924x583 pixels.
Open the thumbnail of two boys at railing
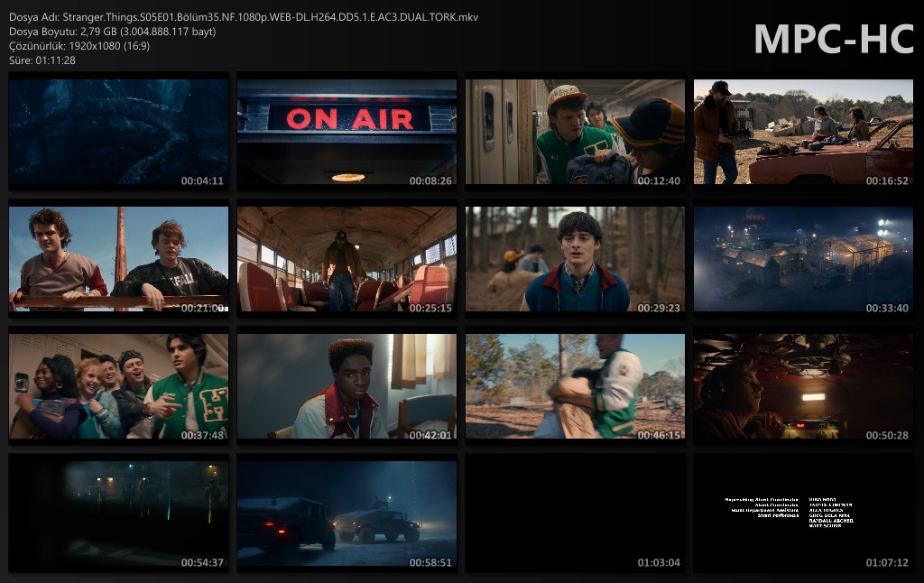click(118, 259)
